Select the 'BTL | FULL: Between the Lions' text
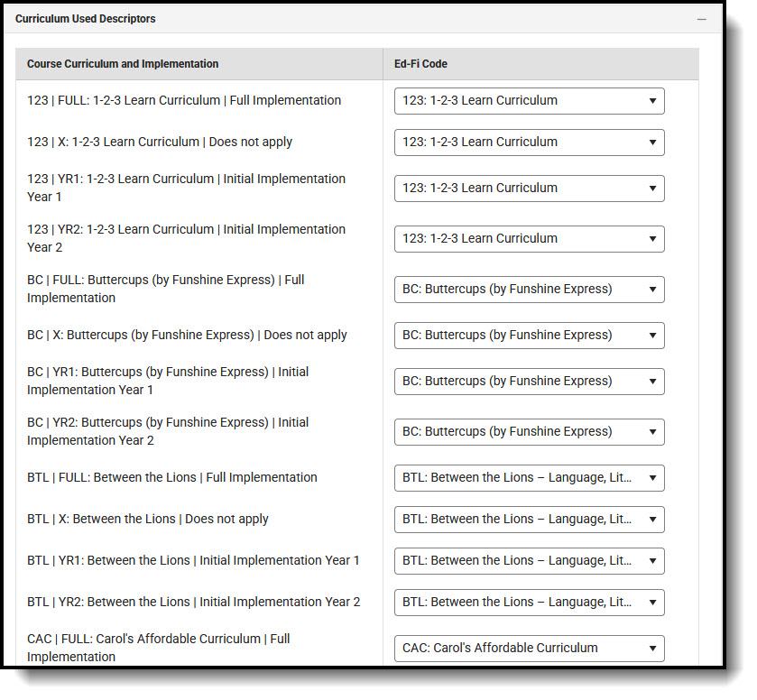Viewport: 757px width, 700px height. (172, 477)
